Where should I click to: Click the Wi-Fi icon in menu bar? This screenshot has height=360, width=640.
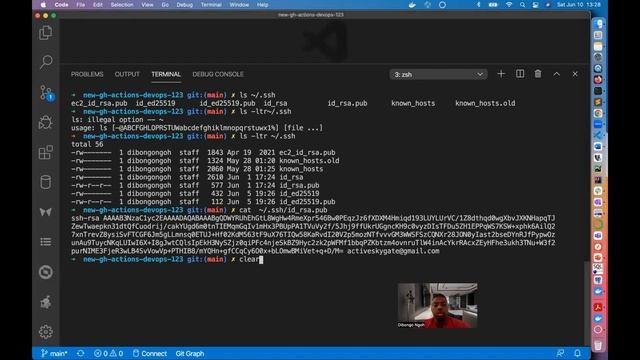[x=509, y=5]
